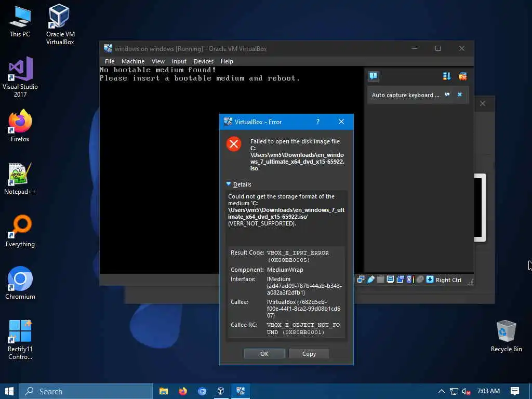Click the network adapter status bar icon
Image resolution: width=532 pixels, height=399 pixels.
pos(361,279)
